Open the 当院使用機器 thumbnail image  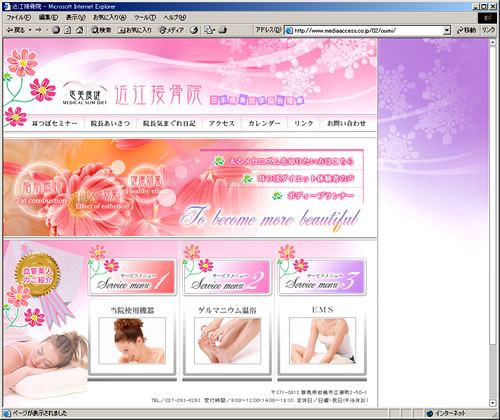tap(132, 341)
